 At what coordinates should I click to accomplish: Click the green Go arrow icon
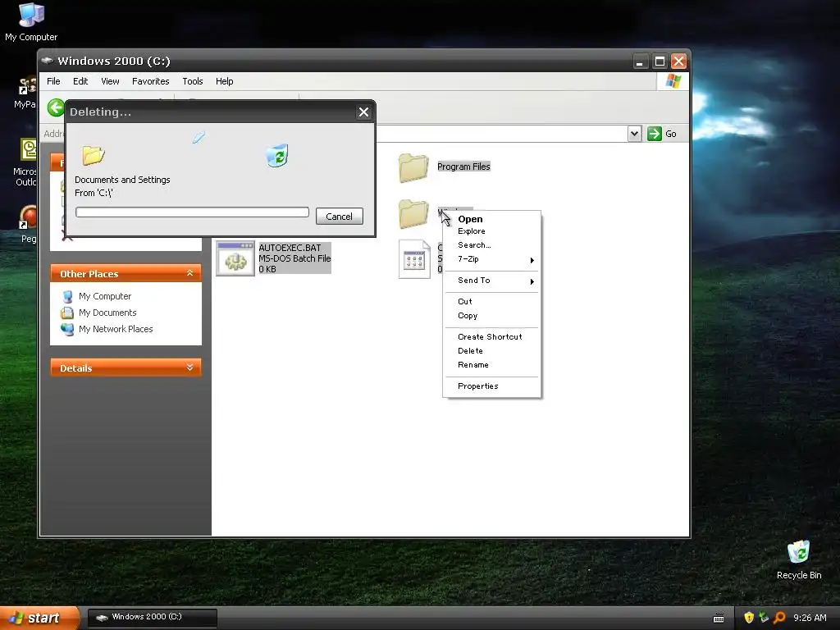pos(654,134)
